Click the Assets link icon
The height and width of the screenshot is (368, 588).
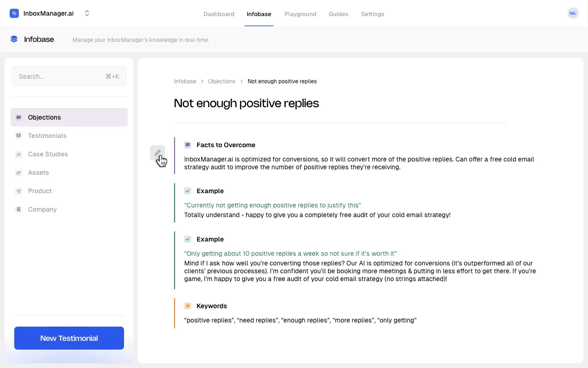pyautogui.click(x=18, y=172)
